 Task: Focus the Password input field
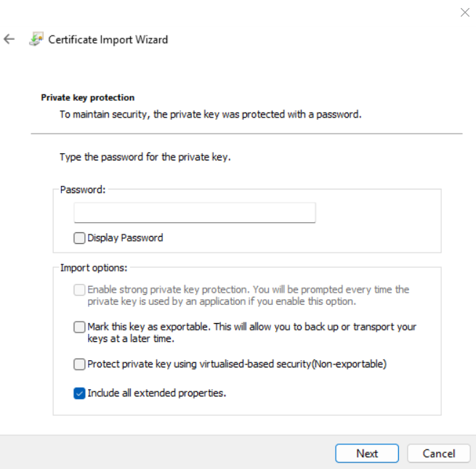click(195, 213)
